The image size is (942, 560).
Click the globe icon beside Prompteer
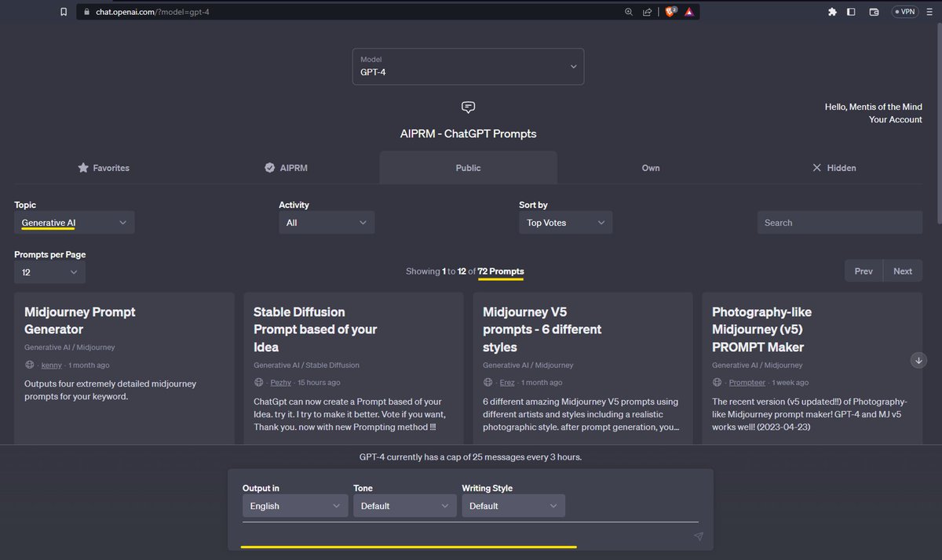pos(717,383)
